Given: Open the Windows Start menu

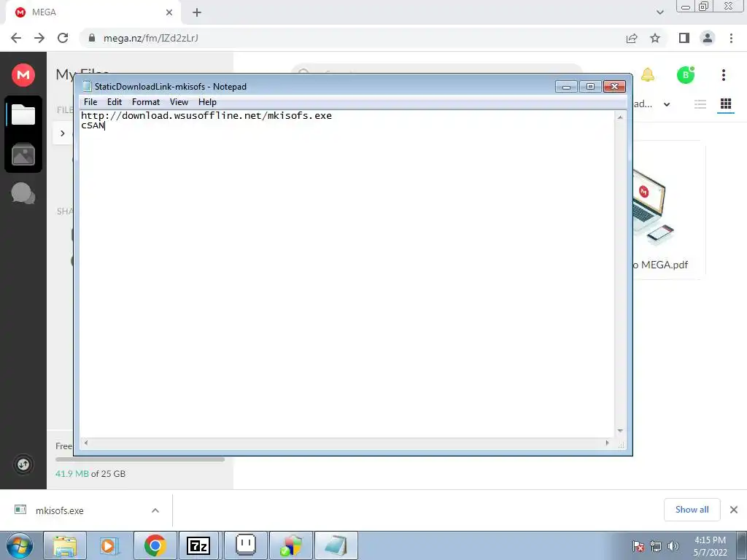Looking at the screenshot, I should (20, 545).
